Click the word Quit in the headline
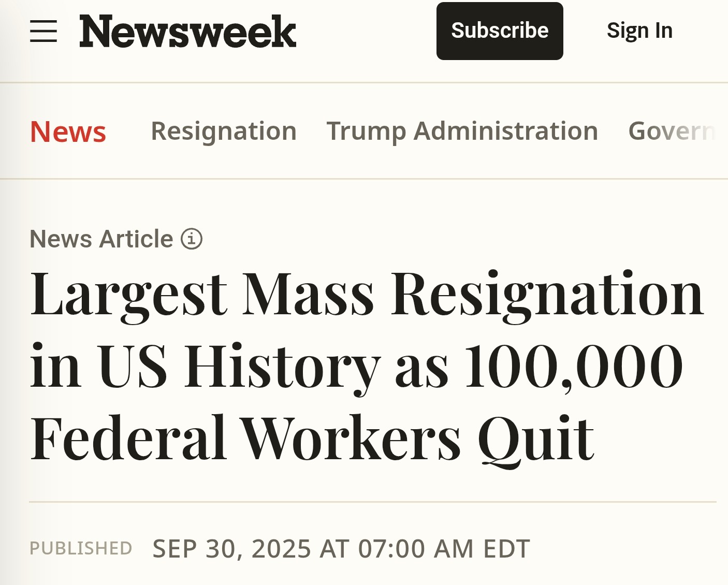 point(536,439)
